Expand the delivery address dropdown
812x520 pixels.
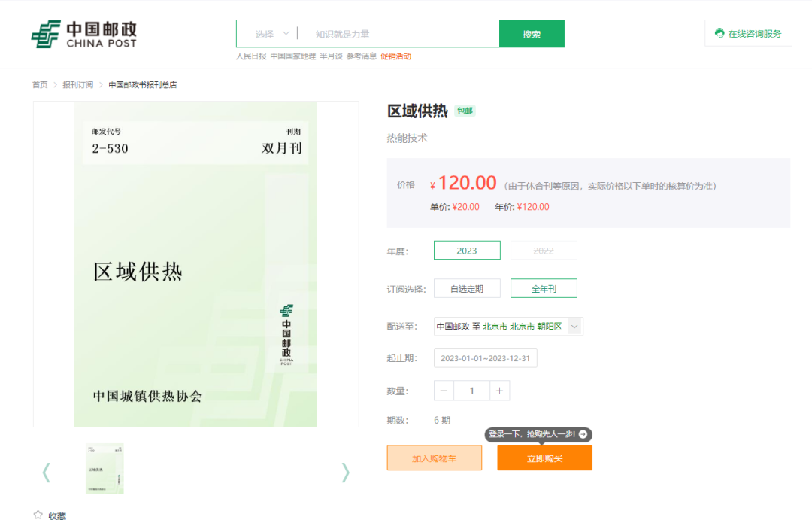[x=574, y=327]
